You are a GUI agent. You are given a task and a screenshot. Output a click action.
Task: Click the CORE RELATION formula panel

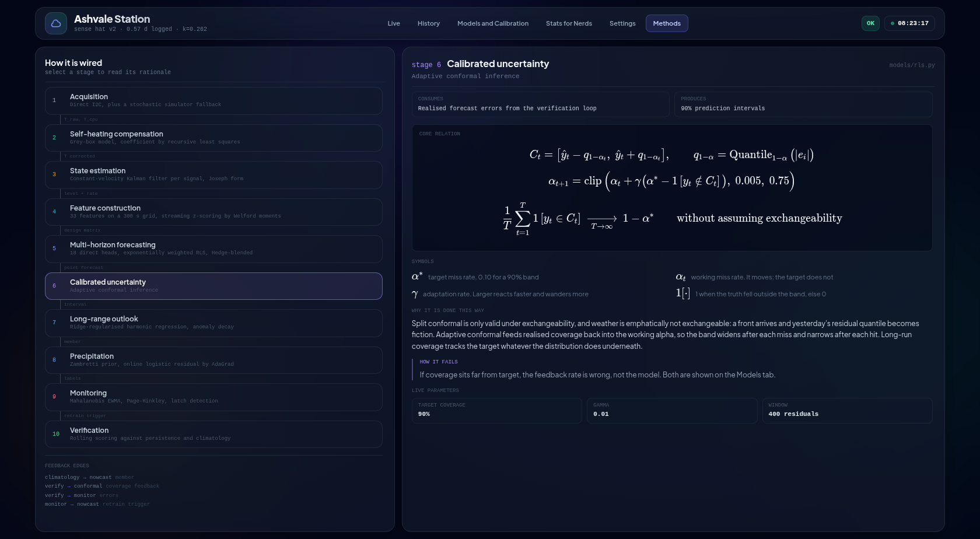[672, 188]
